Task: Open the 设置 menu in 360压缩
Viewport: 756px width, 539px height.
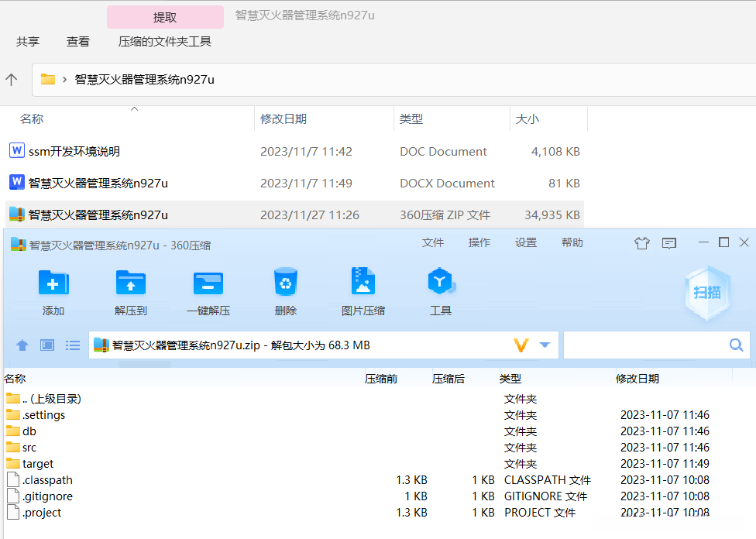Action: [525, 242]
